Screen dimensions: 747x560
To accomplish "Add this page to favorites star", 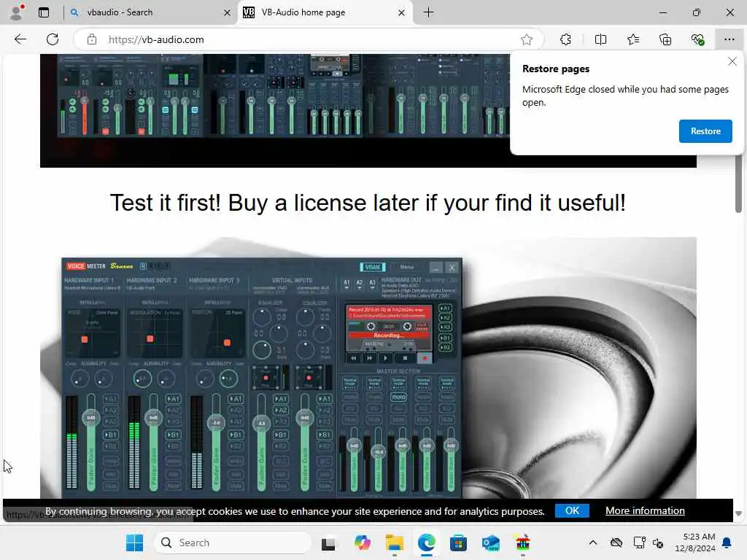I will tap(527, 39).
